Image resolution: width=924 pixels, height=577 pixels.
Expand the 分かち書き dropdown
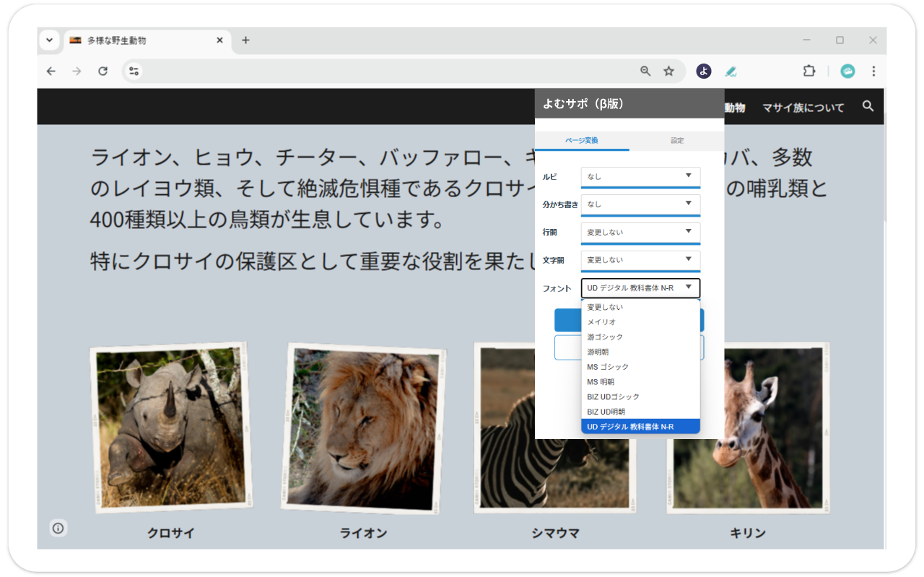coord(640,204)
